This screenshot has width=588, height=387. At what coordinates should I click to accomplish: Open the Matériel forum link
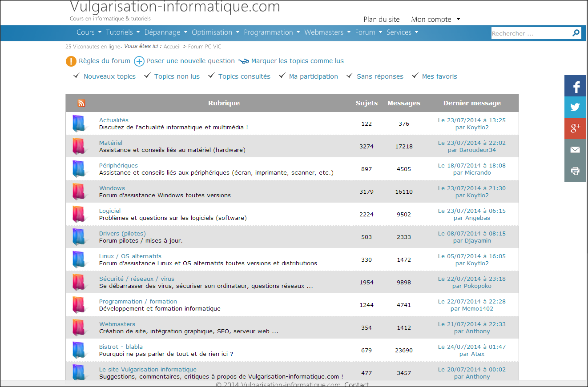click(111, 143)
